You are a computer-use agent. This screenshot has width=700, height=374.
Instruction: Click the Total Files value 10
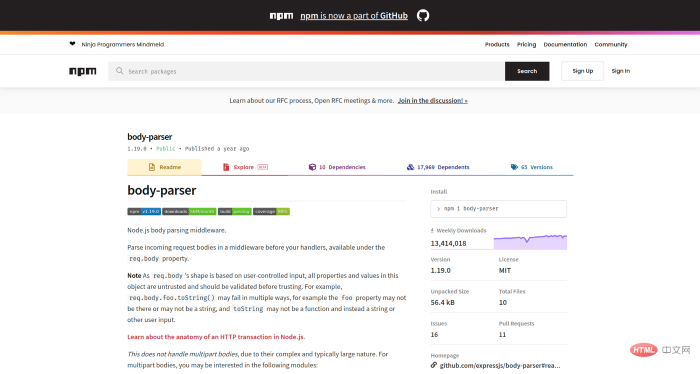[503, 303]
